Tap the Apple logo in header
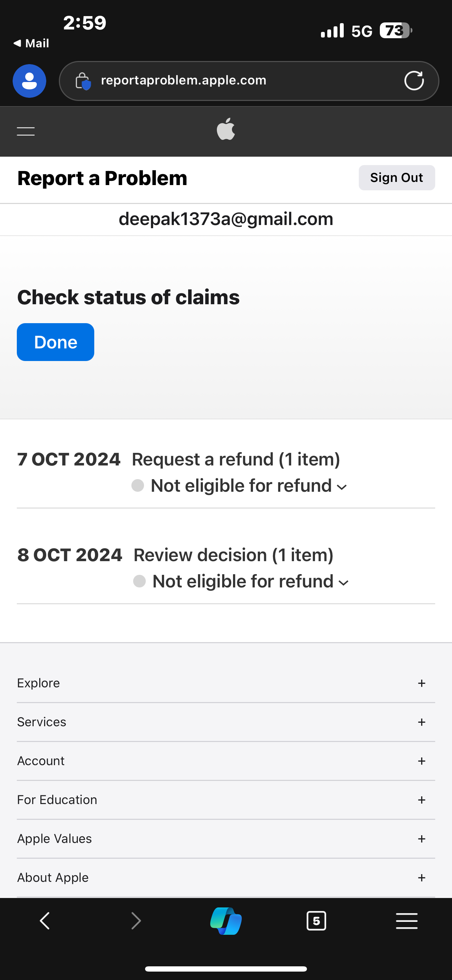This screenshot has width=452, height=980. pyautogui.click(x=226, y=129)
